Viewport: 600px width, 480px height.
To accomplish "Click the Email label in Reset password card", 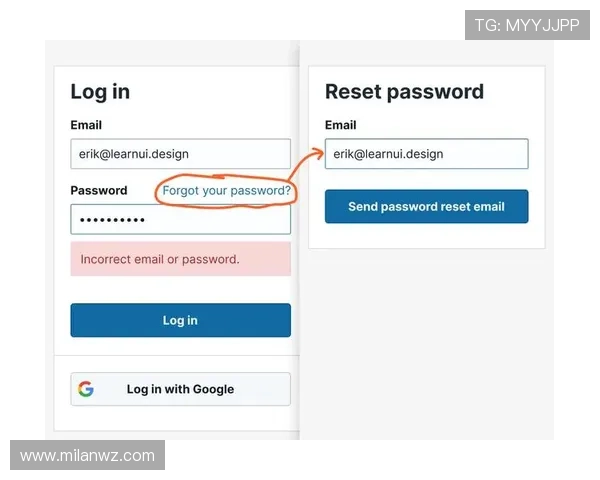I will coord(341,125).
